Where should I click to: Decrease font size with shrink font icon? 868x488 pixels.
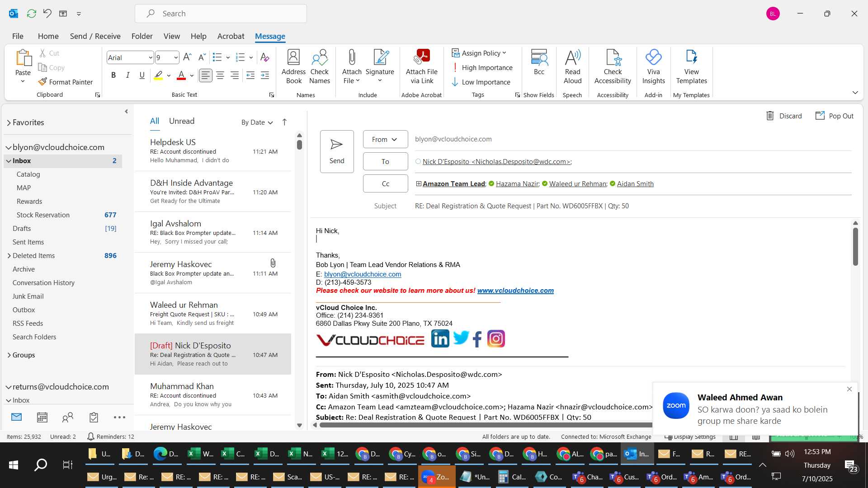click(x=202, y=57)
